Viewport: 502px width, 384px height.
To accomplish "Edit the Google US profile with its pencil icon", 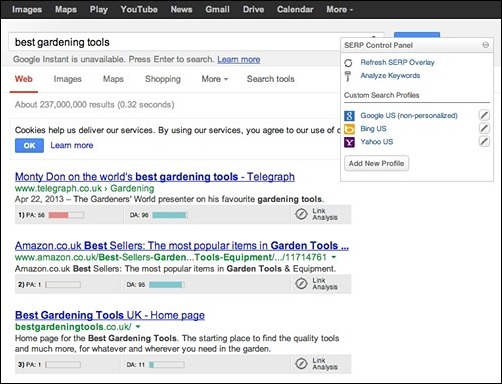I will 484,115.
